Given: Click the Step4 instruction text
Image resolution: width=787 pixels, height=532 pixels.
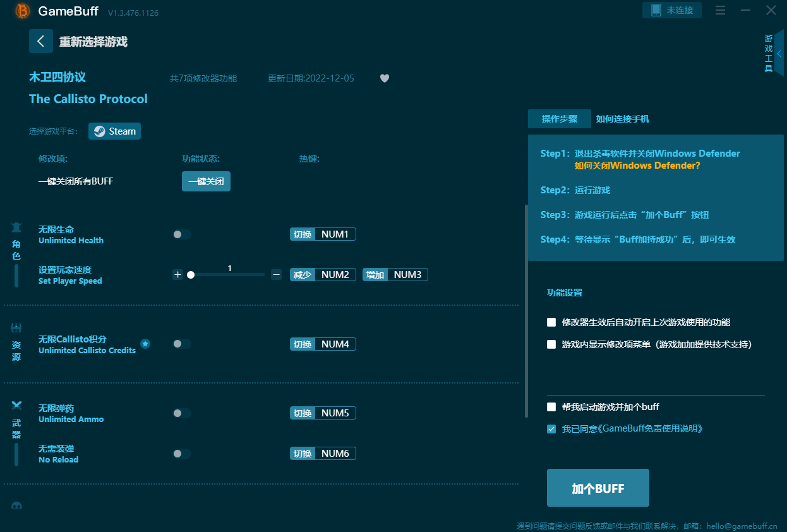Looking at the screenshot, I should pyautogui.click(x=638, y=239).
